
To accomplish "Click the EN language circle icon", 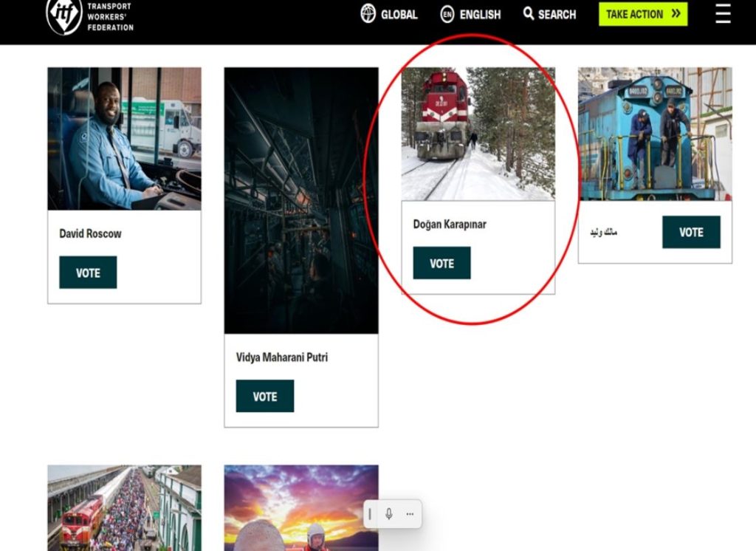I will (447, 14).
